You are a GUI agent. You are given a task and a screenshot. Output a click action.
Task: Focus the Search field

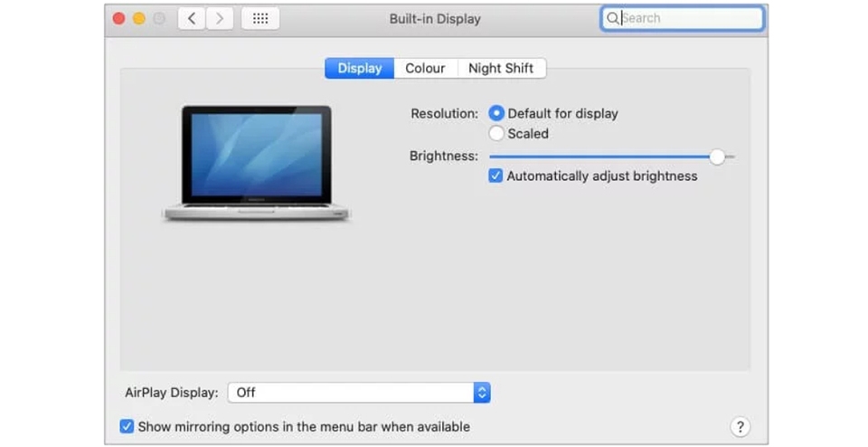coord(682,18)
